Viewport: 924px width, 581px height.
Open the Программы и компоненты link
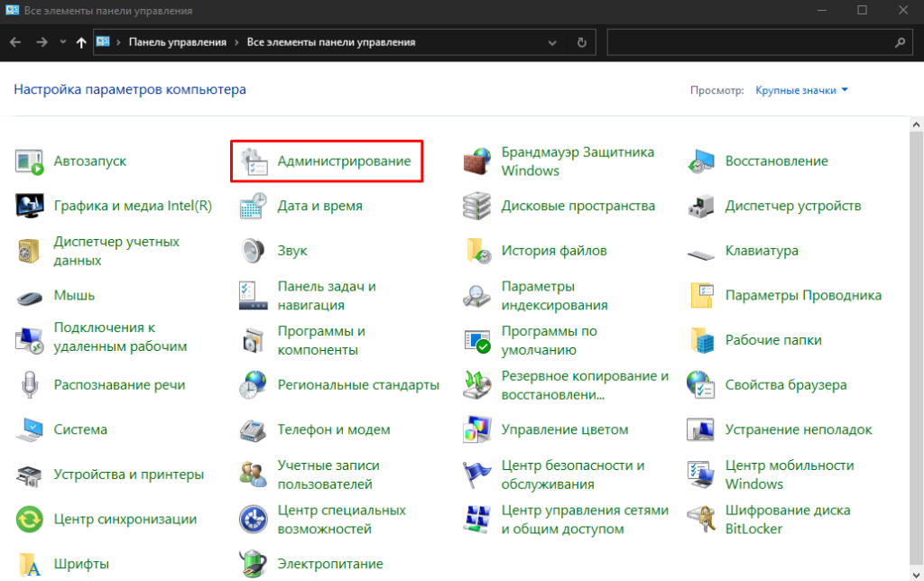pyautogui.click(x=321, y=341)
